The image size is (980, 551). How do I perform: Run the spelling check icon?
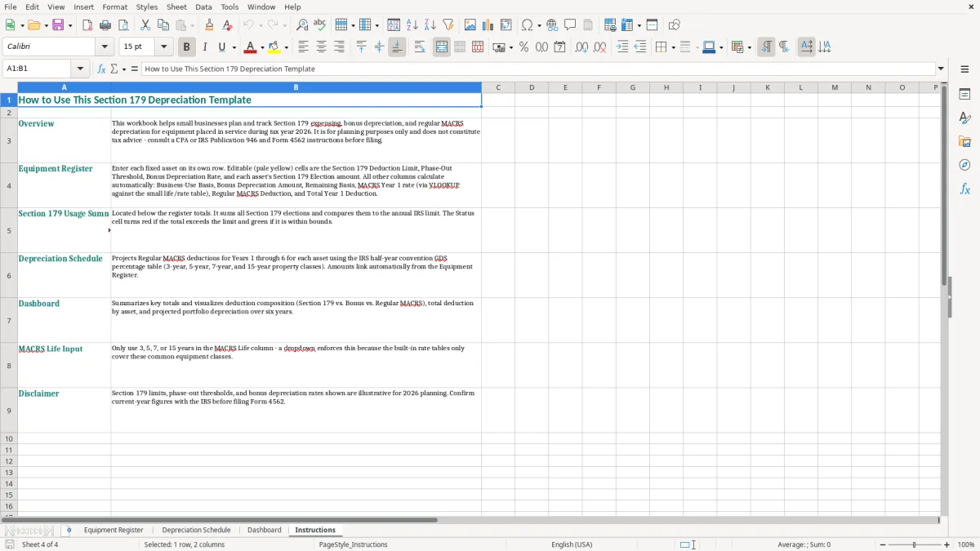coord(320,25)
